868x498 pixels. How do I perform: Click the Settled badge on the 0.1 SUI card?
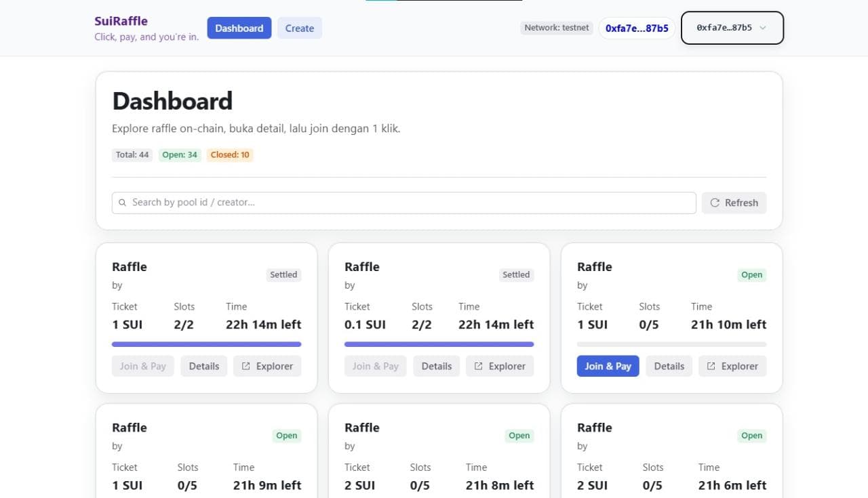(516, 274)
